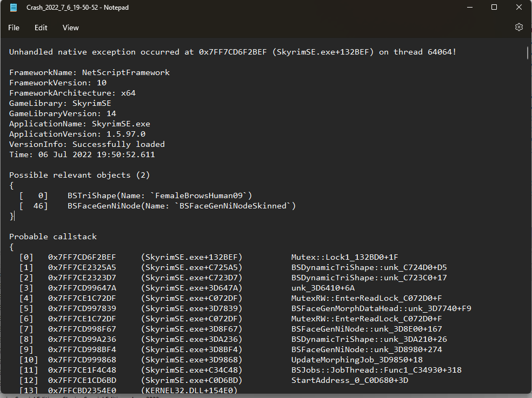This screenshot has height=398, width=532.
Task: Click the 'FrameworkArchitecture: x64' line
Action: click(72, 93)
